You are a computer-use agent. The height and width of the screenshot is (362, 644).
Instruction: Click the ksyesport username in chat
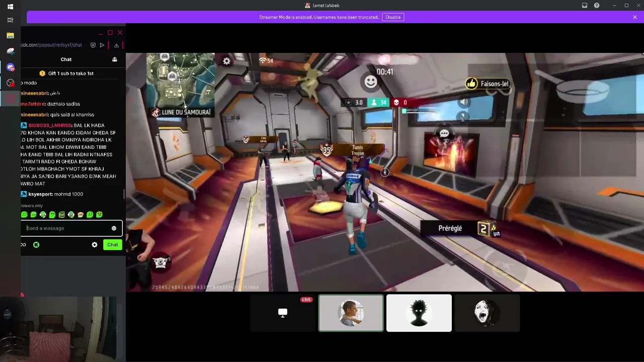click(40, 194)
